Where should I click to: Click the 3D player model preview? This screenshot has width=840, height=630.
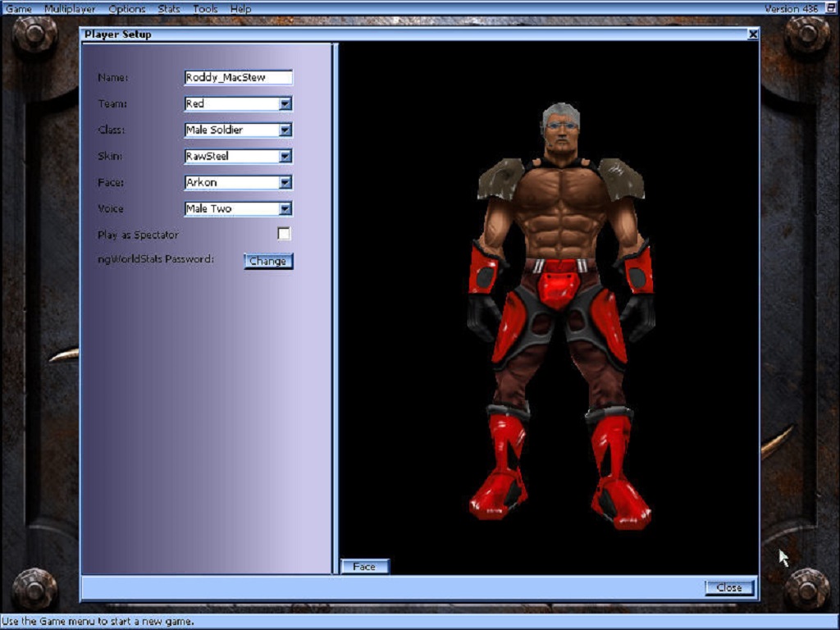(561, 312)
